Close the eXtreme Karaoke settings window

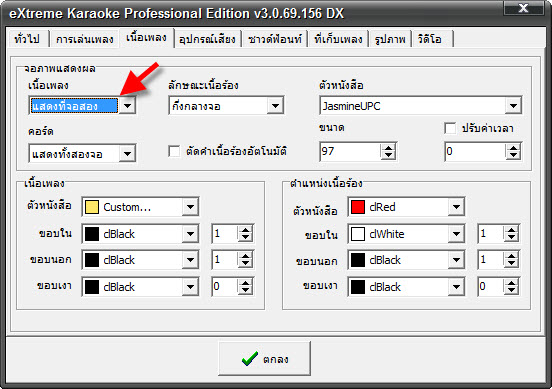(x=523, y=8)
